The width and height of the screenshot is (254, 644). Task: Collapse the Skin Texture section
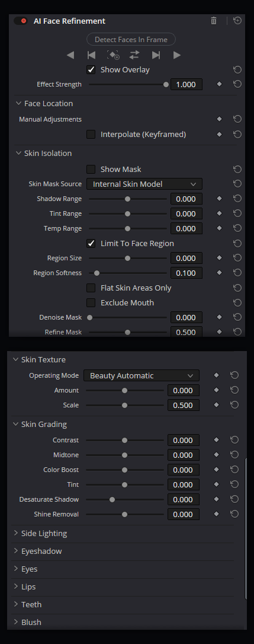coord(15,359)
